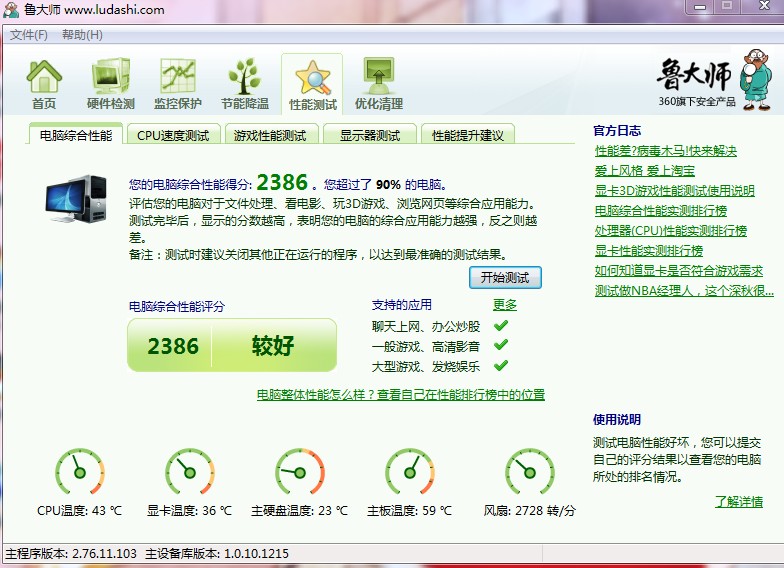Switch to 电脑综合性能 tab

[x=76, y=135]
